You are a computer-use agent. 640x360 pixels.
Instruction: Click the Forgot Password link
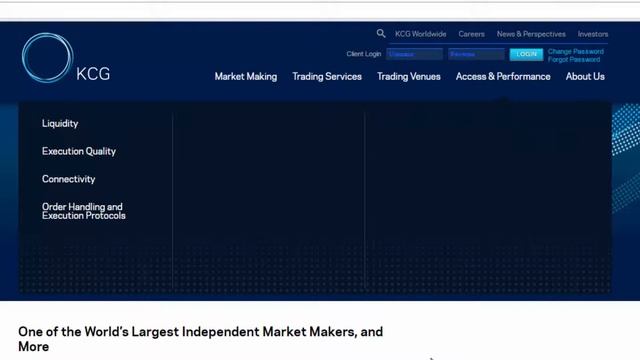pos(574,60)
